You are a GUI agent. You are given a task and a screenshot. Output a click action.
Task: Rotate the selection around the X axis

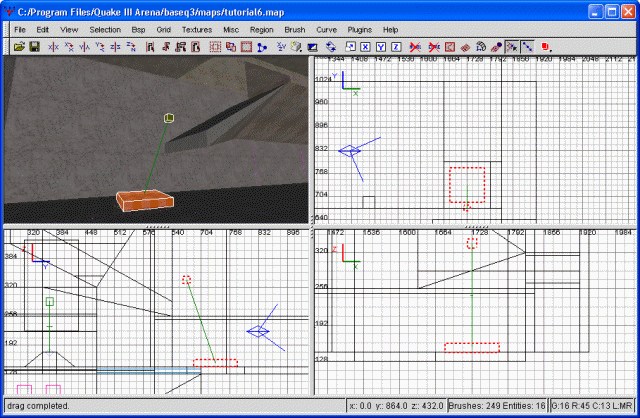point(69,47)
